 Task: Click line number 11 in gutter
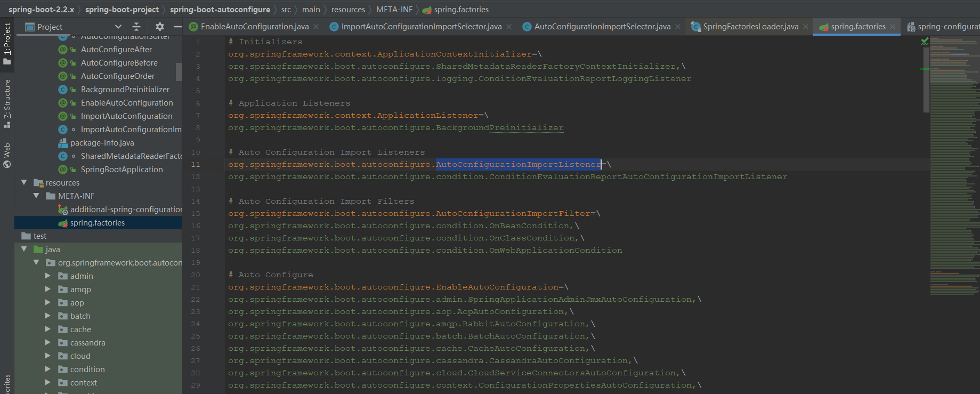(196, 165)
